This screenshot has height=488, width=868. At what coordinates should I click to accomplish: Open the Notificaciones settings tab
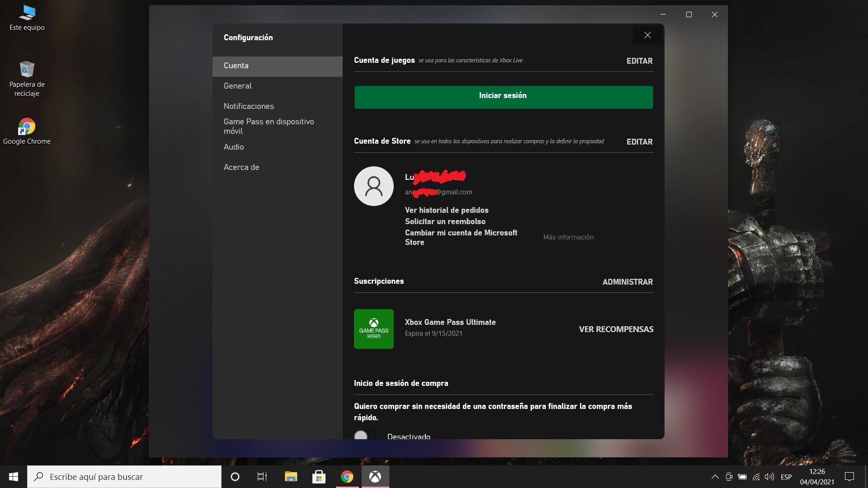coord(277,106)
